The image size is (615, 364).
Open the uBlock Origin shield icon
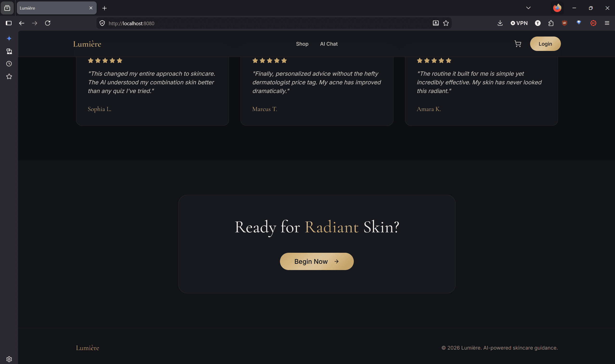pyautogui.click(x=564, y=23)
